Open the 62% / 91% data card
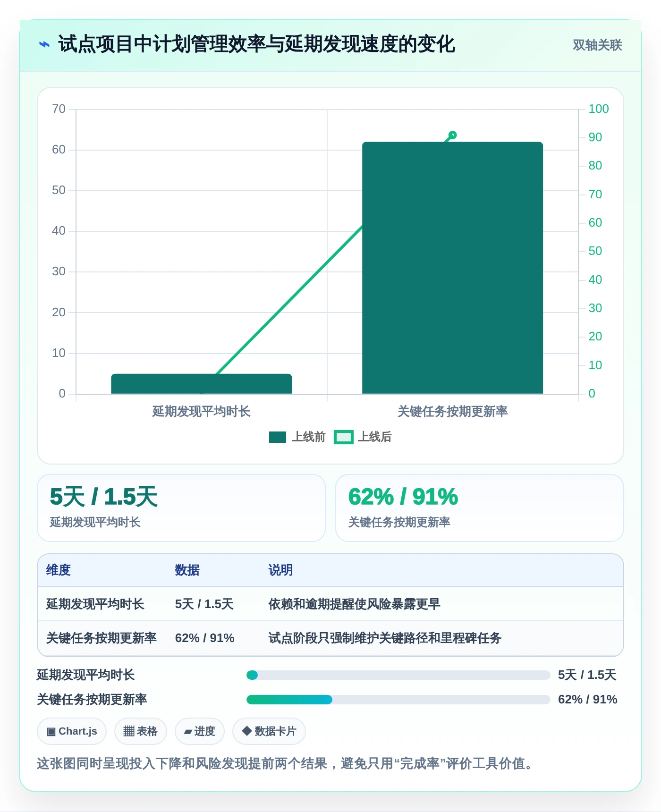The width and height of the screenshot is (661, 812). pos(480,508)
